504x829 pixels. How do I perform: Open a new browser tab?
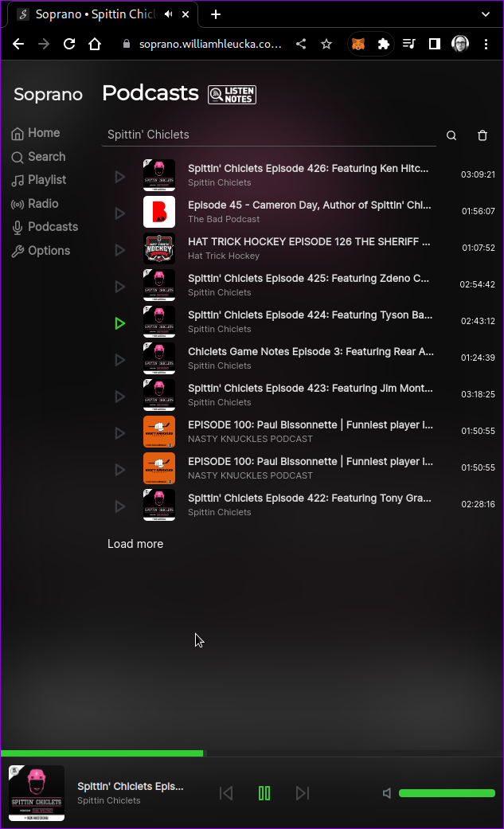216,14
